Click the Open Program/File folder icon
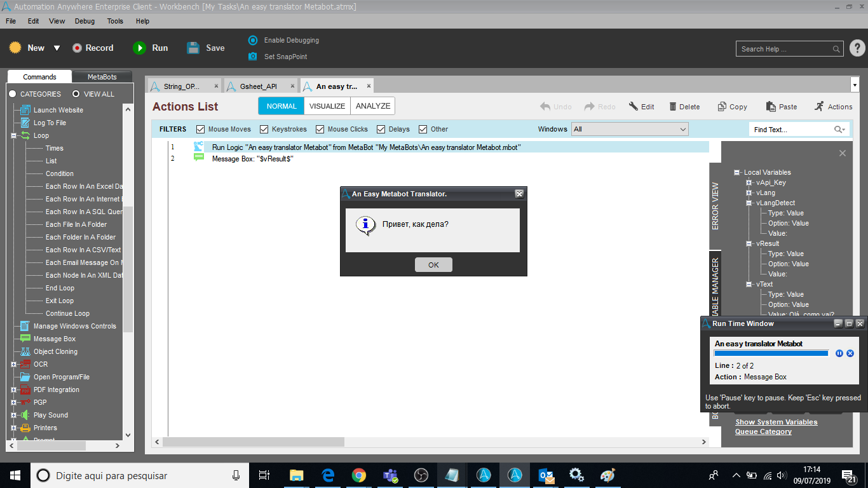Image resolution: width=868 pixels, height=488 pixels. (25, 377)
